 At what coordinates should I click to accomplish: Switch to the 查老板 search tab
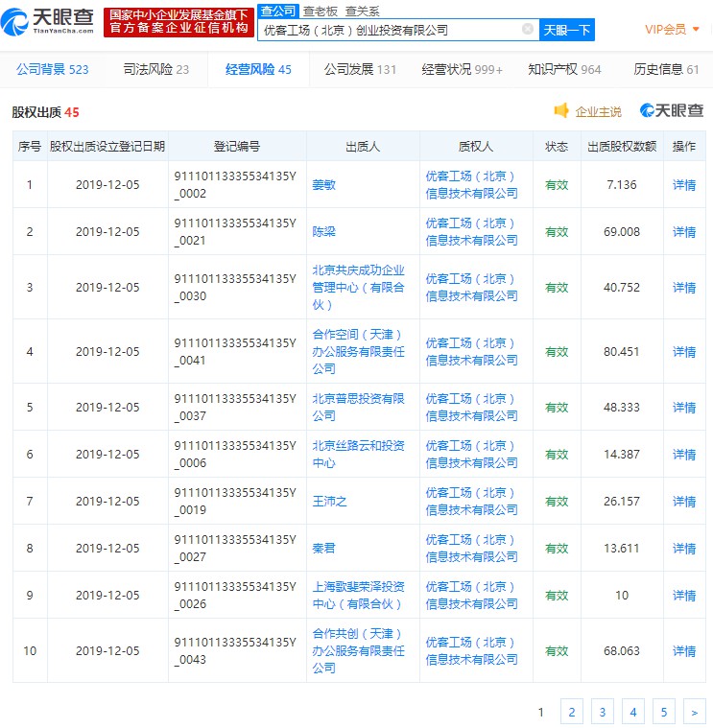coord(320,12)
